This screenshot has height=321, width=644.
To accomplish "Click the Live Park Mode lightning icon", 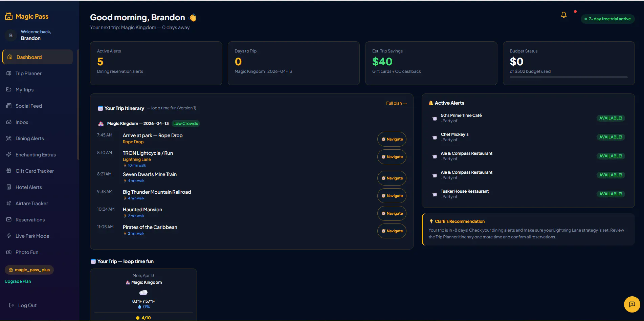I will coord(9,236).
